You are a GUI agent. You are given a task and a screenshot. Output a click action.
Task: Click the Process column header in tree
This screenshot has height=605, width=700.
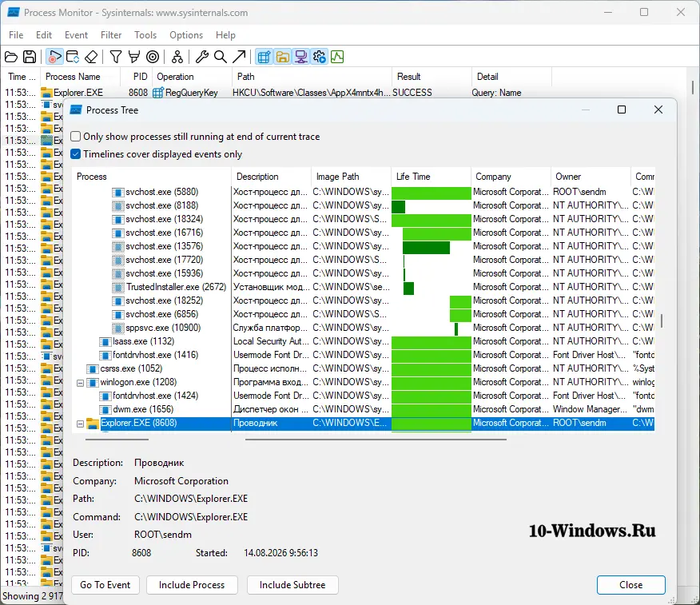[x=151, y=177]
